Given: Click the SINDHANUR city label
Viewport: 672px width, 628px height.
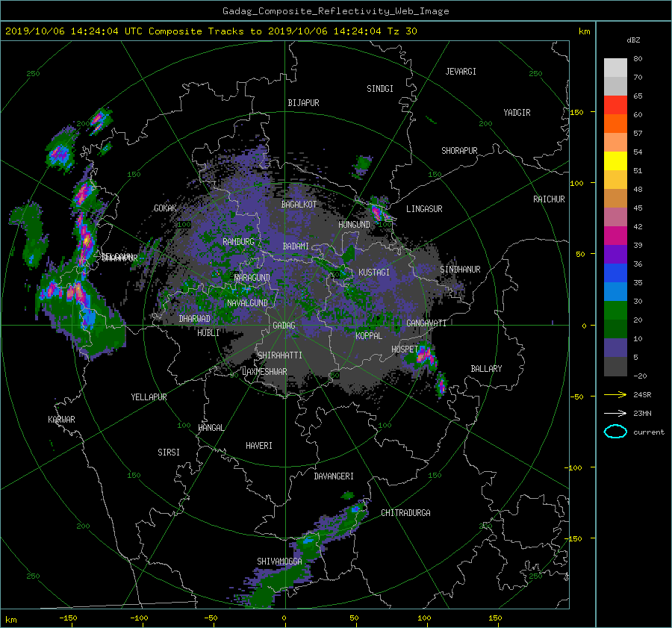Looking at the screenshot, I should click(x=460, y=270).
